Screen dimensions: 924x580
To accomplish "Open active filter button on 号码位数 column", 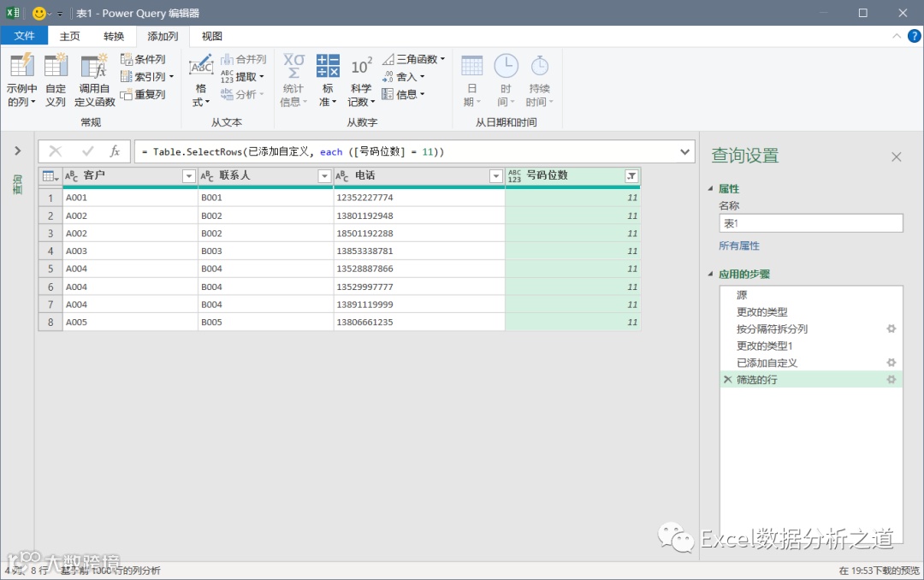I will (631, 175).
